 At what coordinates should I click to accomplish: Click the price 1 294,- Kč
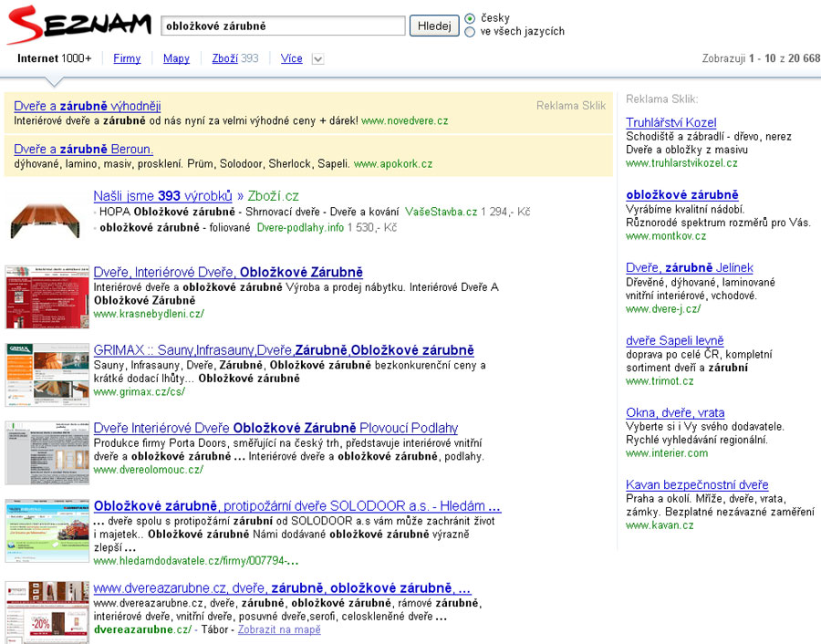[505, 212]
